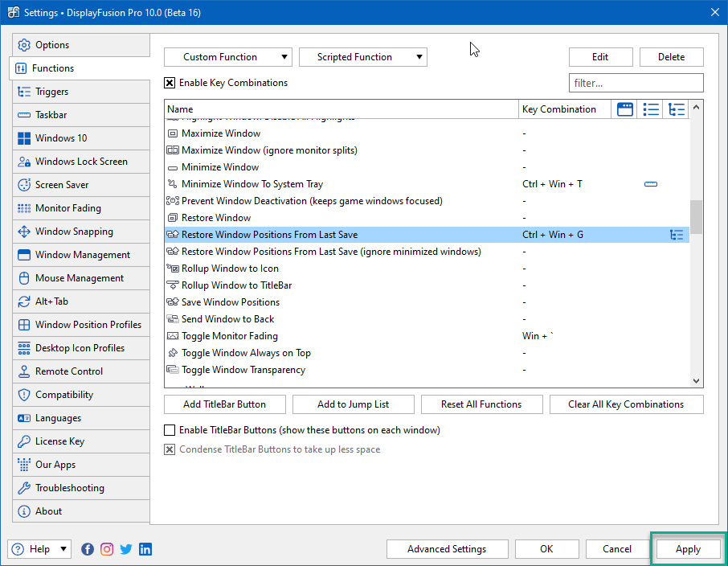Open the Languages tab
The width and height of the screenshot is (728, 566).
[x=81, y=418]
